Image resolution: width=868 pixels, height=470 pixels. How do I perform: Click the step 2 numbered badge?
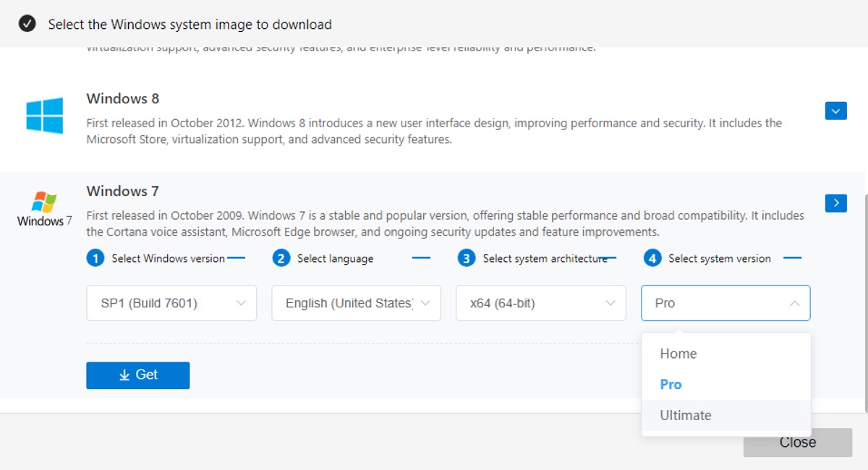click(281, 257)
